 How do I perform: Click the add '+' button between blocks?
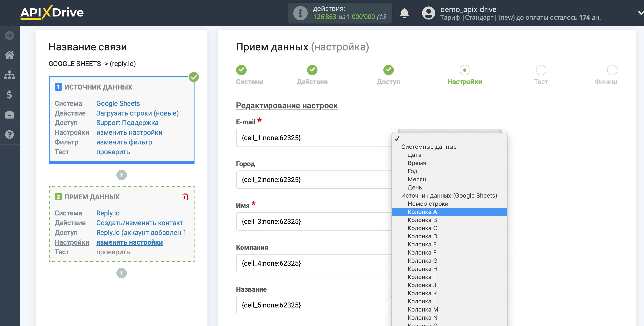(x=122, y=174)
